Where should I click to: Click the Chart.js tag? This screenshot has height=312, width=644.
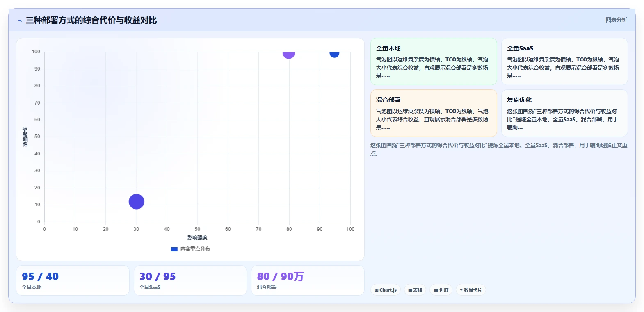pos(386,290)
